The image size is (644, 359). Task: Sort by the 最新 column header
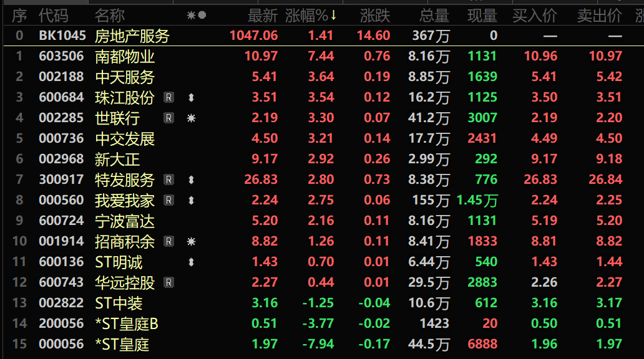pos(263,16)
